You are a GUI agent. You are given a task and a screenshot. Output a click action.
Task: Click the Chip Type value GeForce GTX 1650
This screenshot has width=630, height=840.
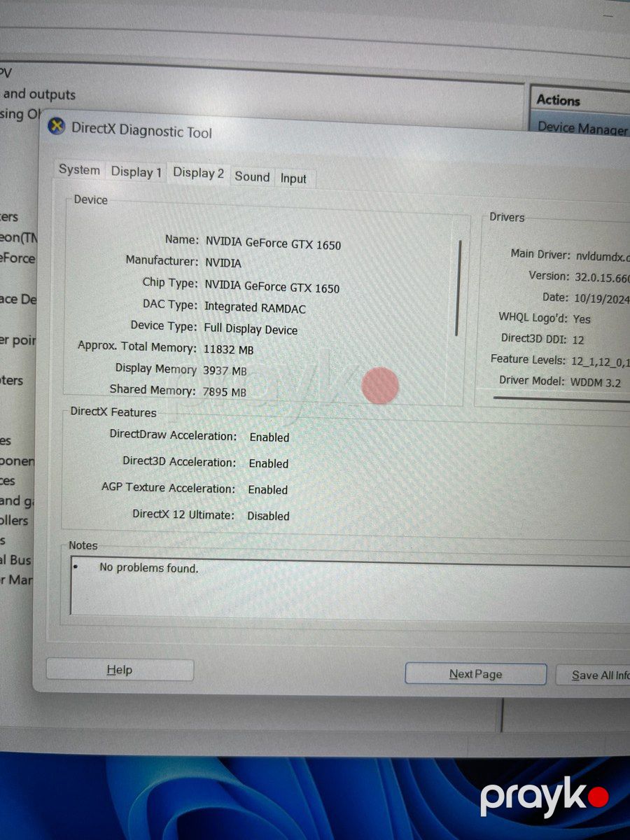coord(272,286)
